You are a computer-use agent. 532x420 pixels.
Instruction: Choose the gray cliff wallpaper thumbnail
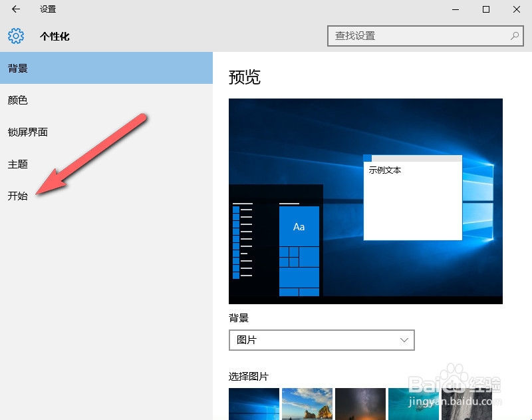[x=467, y=404]
